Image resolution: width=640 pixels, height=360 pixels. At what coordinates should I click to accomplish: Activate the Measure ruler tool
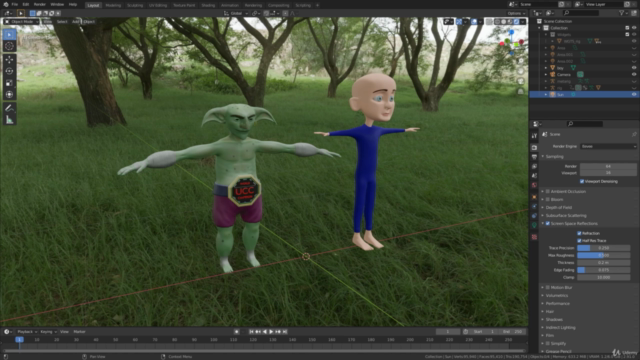pyautogui.click(x=9, y=120)
